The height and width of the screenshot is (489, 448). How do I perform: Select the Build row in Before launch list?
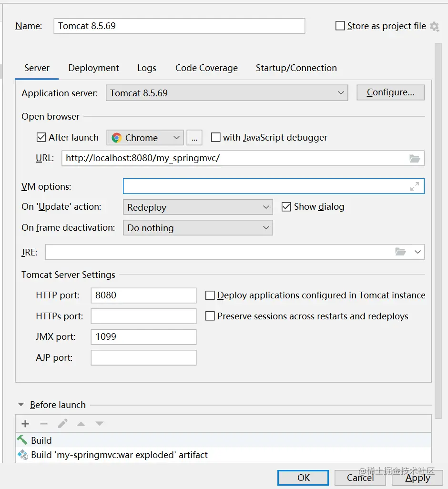[223, 440]
